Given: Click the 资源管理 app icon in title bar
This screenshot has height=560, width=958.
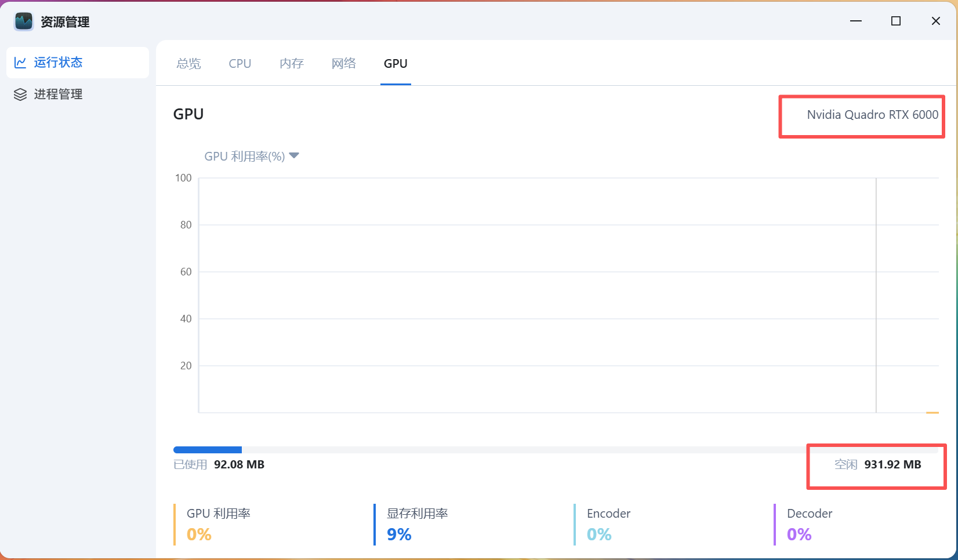Looking at the screenshot, I should (x=24, y=21).
